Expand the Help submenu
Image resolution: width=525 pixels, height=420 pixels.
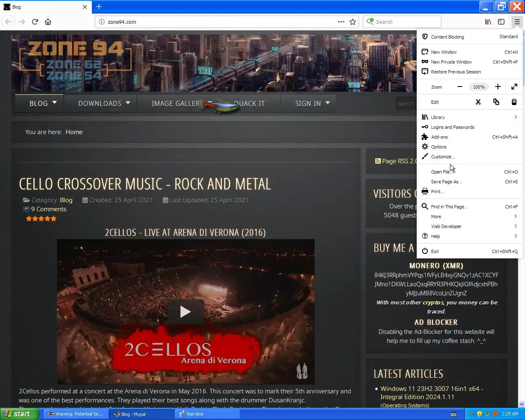(470, 236)
